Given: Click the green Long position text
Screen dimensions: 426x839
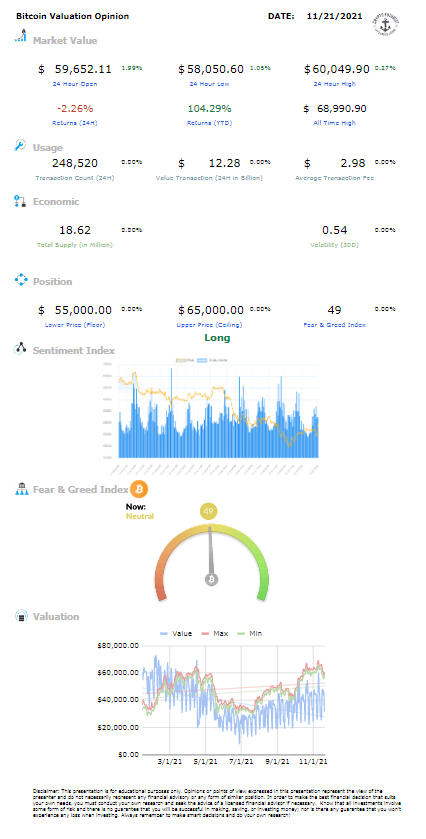Looking at the screenshot, I should (x=217, y=338).
